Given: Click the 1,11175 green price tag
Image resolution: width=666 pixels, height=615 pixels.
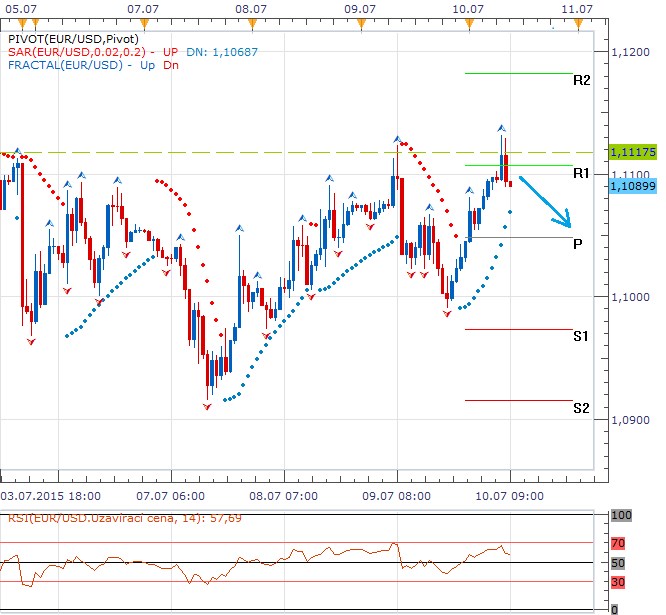Looking at the screenshot, I should [x=633, y=152].
